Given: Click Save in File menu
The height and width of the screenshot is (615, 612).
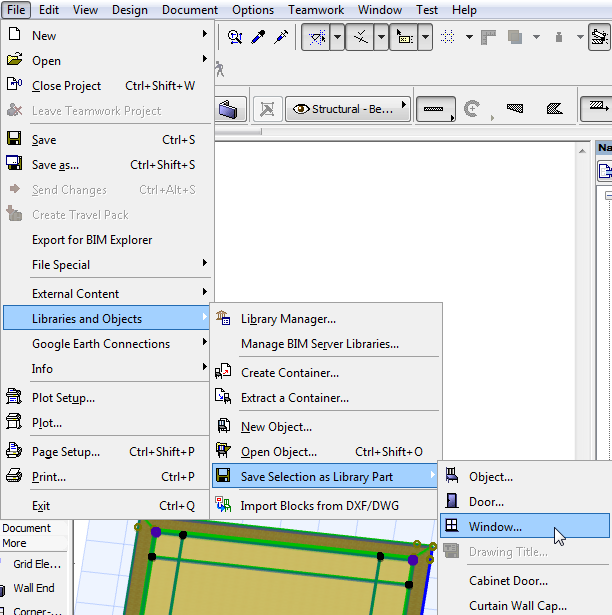Looking at the screenshot, I should 107,140.
